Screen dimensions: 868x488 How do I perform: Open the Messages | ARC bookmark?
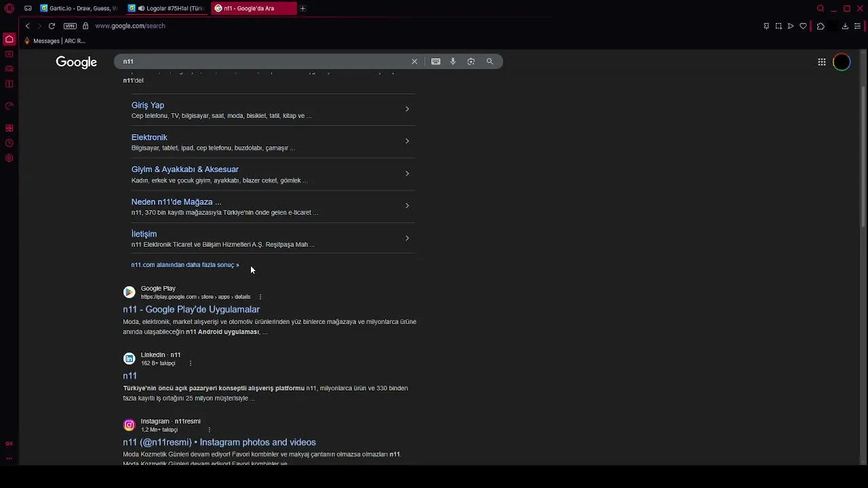coord(54,41)
